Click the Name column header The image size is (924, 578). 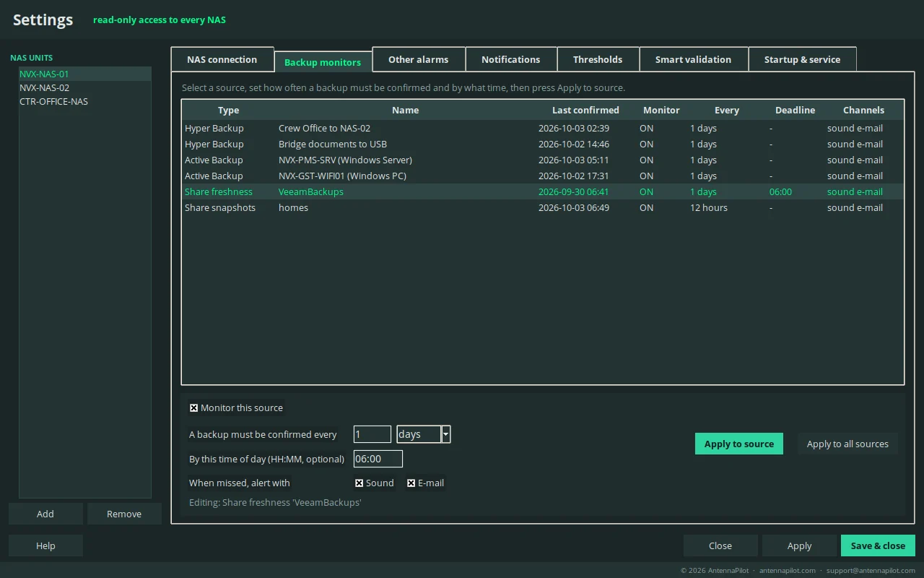coord(406,110)
